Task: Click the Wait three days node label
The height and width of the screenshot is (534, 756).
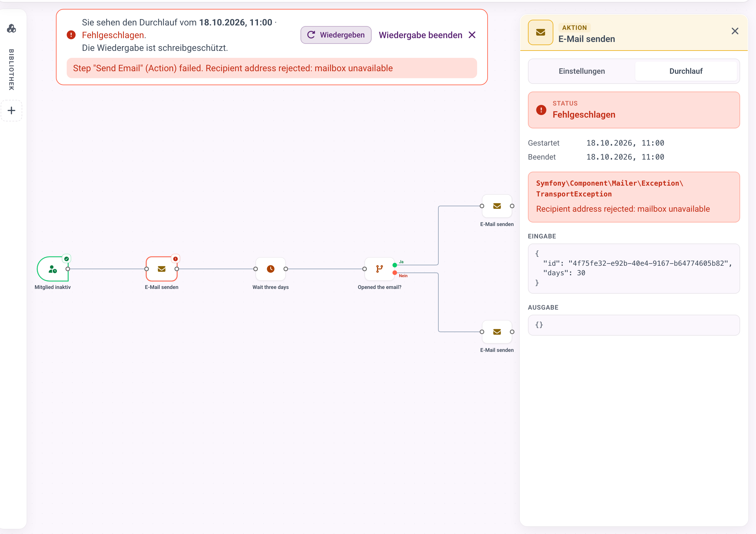Action: pos(271,287)
